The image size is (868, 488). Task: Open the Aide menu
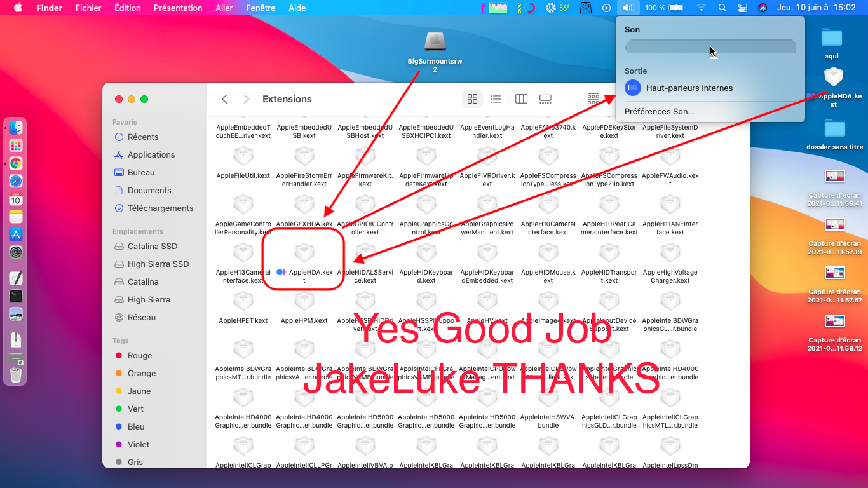tap(297, 8)
